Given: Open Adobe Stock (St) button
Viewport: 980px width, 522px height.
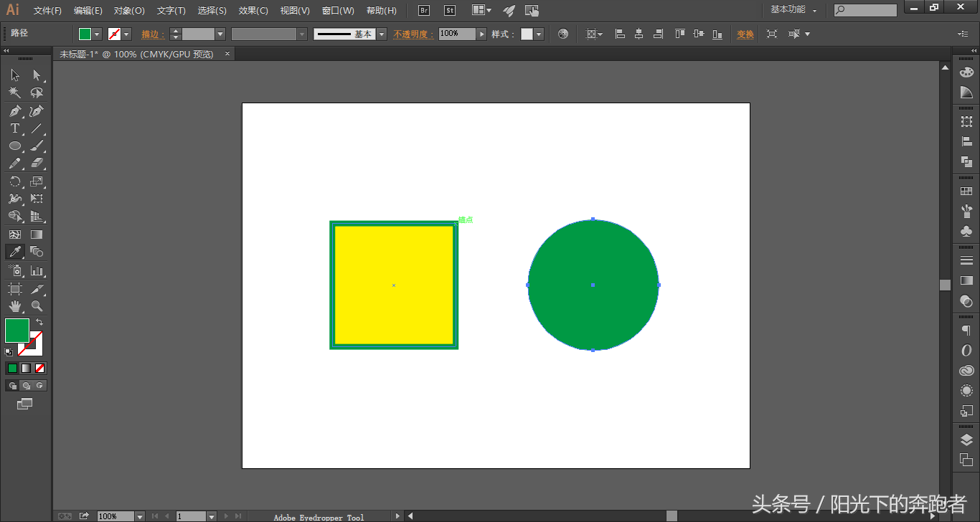Looking at the screenshot, I should (450, 10).
